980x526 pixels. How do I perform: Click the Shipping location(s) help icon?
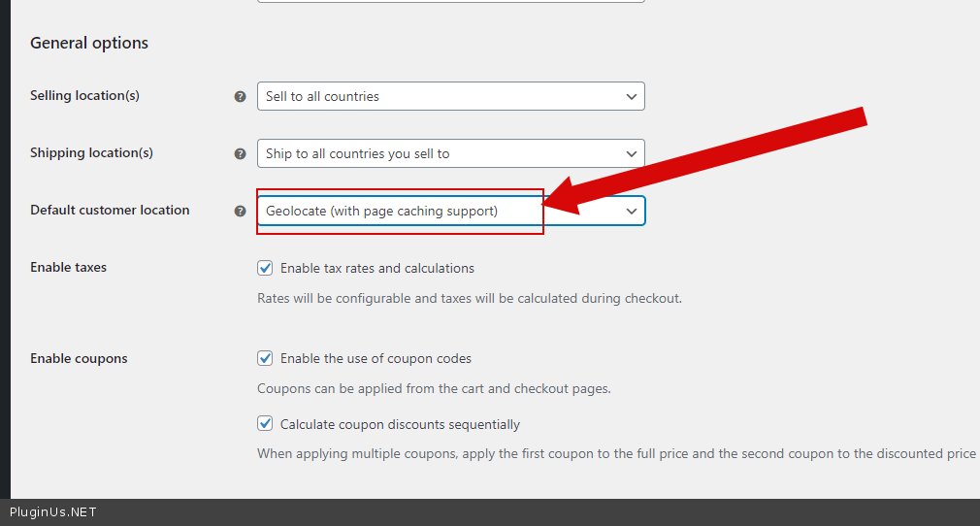[x=240, y=153]
